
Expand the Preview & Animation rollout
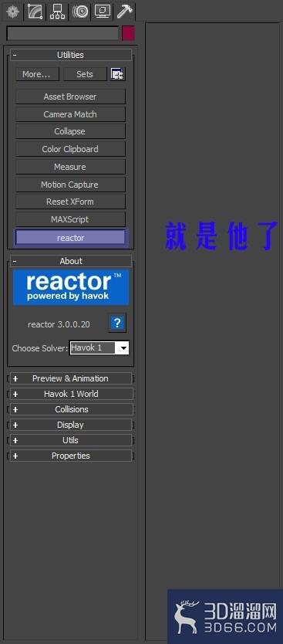point(70,378)
